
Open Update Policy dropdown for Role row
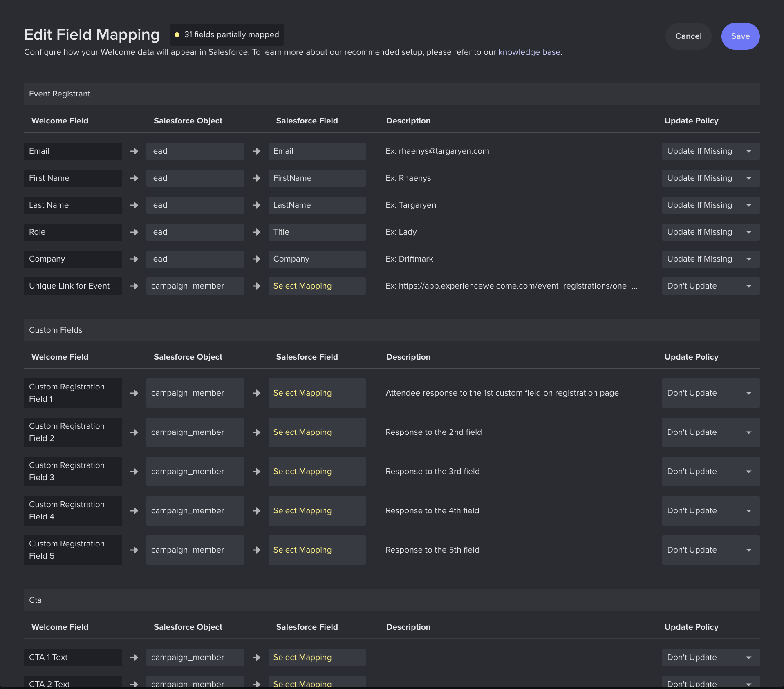point(711,232)
